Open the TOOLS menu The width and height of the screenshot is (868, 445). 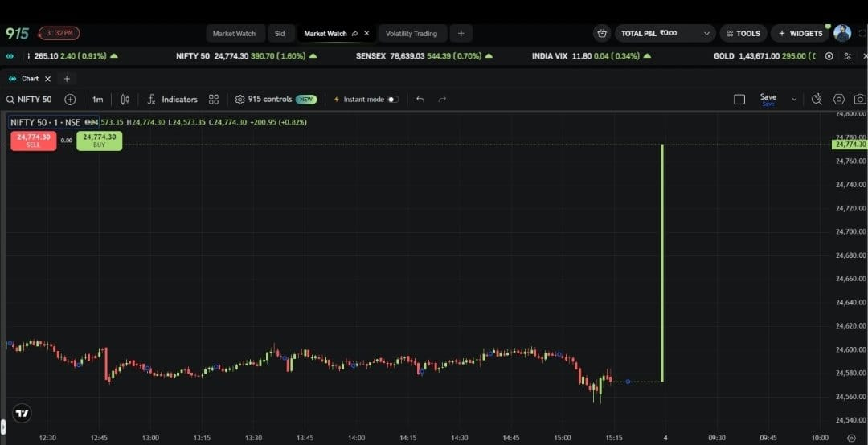pyautogui.click(x=743, y=33)
